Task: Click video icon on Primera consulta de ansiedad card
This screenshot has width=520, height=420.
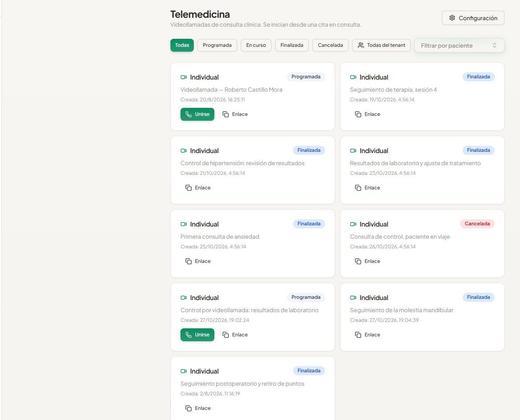Action: pos(184,224)
